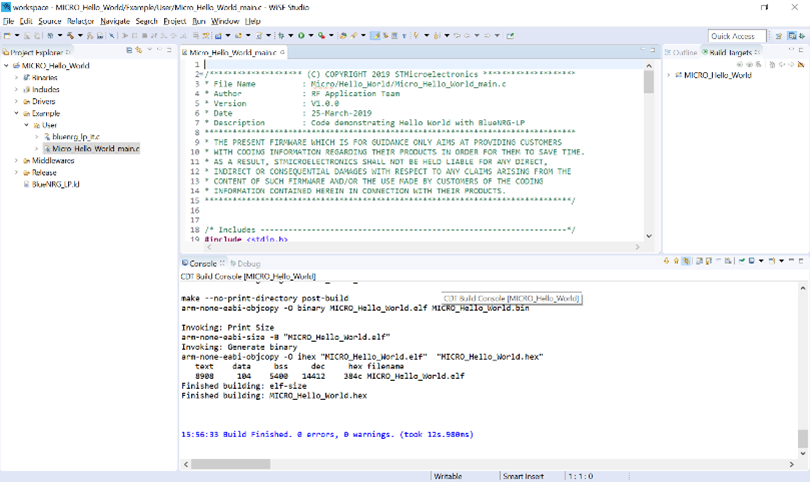
Task: Expand the Binaries tree node
Action: point(16,77)
